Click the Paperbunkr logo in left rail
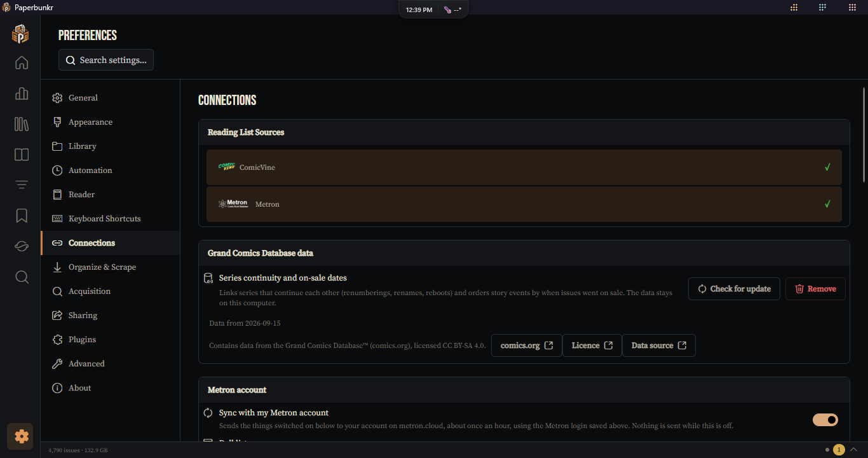 point(20,34)
